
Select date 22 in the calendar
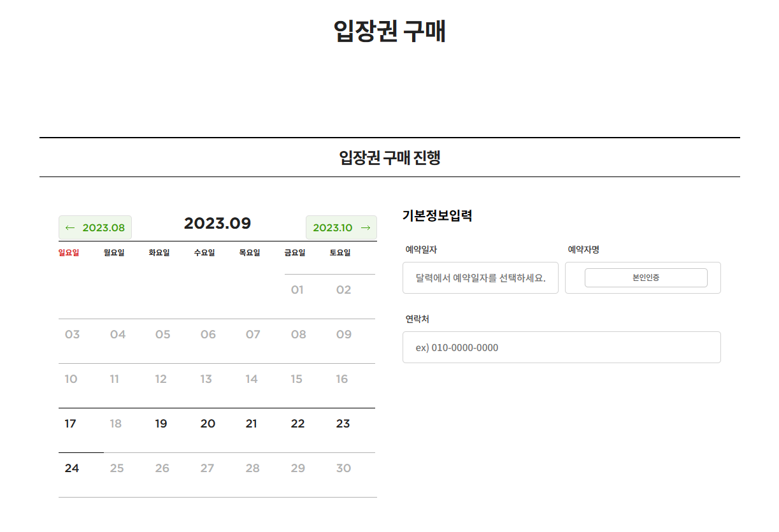(297, 423)
